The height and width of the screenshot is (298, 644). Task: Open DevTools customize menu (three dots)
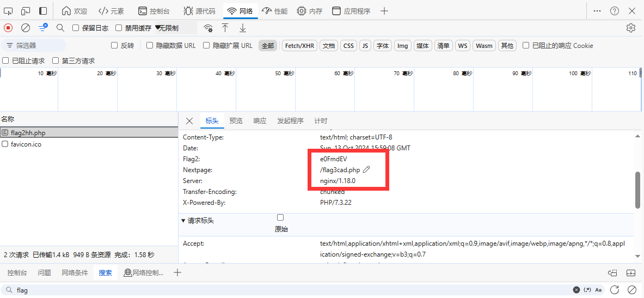click(x=597, y=11)
